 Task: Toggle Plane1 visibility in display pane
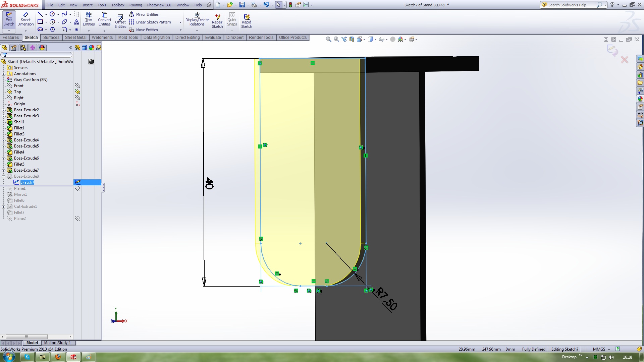point(77,188)
